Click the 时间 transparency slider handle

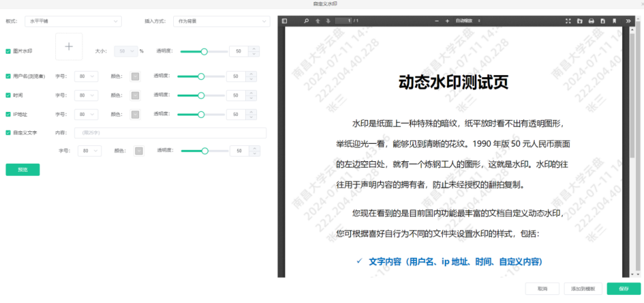[201, 95]
